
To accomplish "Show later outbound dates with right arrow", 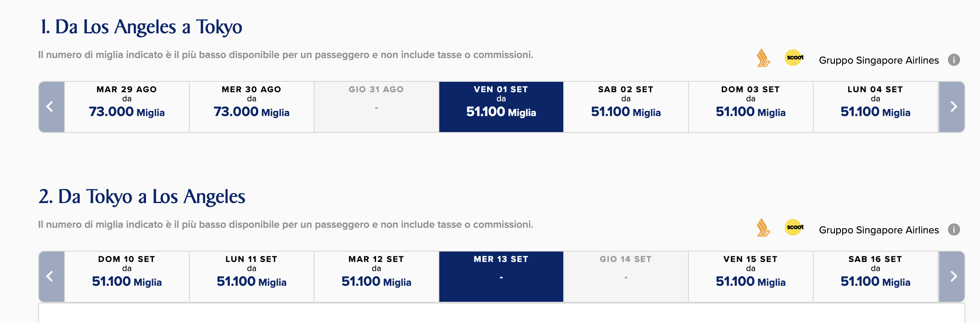I will tap(952, 107).
